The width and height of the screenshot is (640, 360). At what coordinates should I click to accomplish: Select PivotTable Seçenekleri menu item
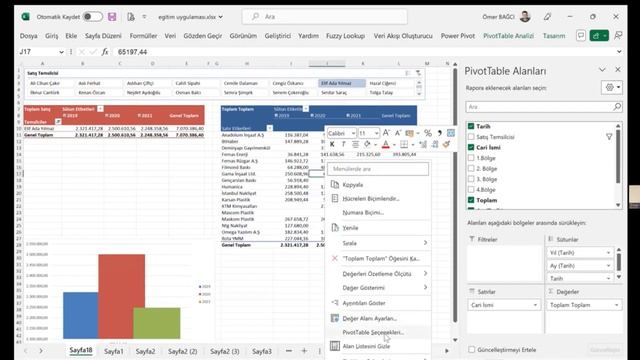click(379, 332)
